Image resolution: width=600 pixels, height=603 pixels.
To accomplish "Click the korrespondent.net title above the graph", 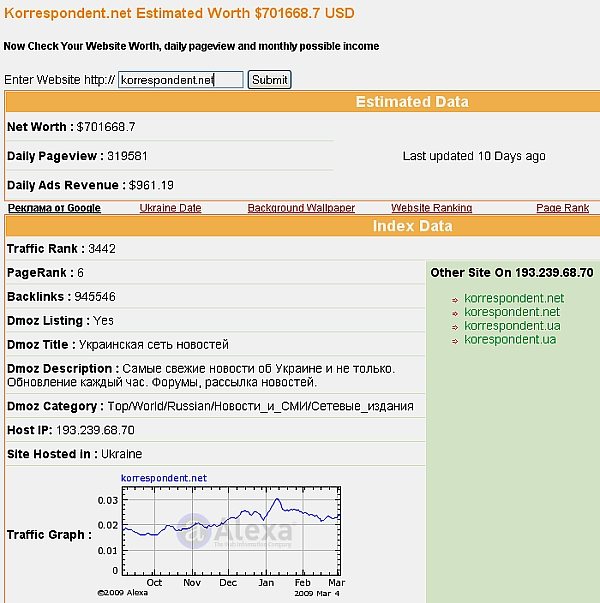I will pos(164,478).
